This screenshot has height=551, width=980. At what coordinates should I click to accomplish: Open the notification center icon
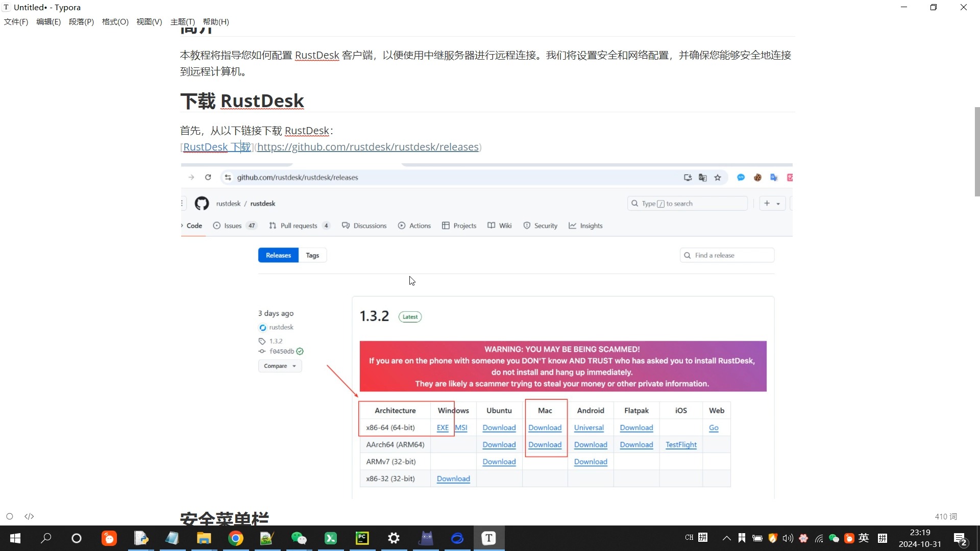click(961, 539)
